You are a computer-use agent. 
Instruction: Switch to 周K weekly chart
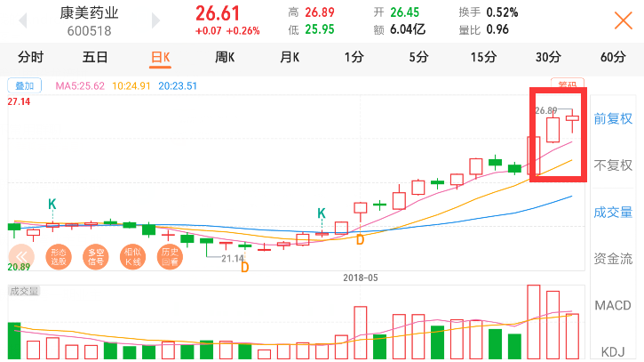tap(225, 57)
